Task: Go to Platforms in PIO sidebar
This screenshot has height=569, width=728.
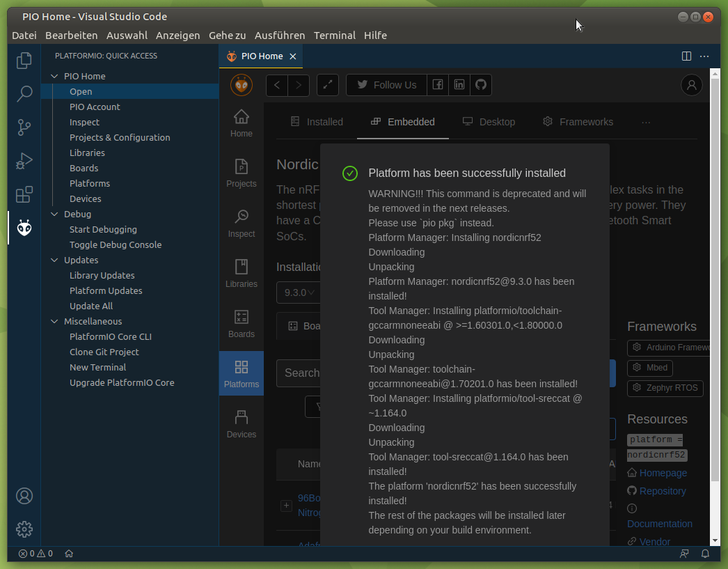Action: pyautogui.click(x=242, y=373)
